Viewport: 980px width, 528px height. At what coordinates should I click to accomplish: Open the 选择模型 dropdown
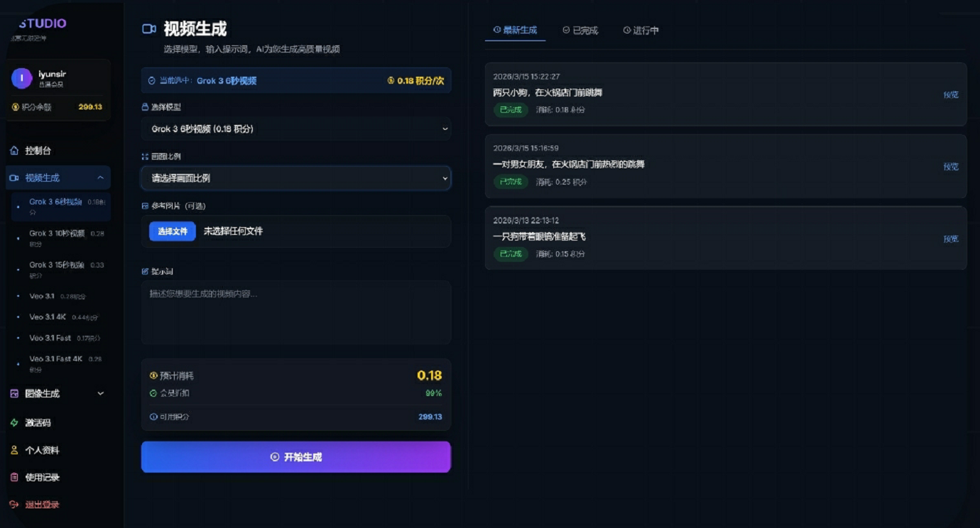tap(296, 129)
